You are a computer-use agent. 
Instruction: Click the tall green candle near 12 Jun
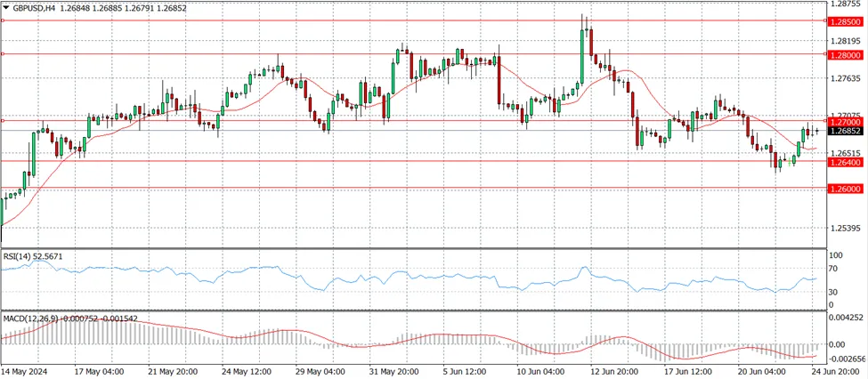(x=582, y=56)
